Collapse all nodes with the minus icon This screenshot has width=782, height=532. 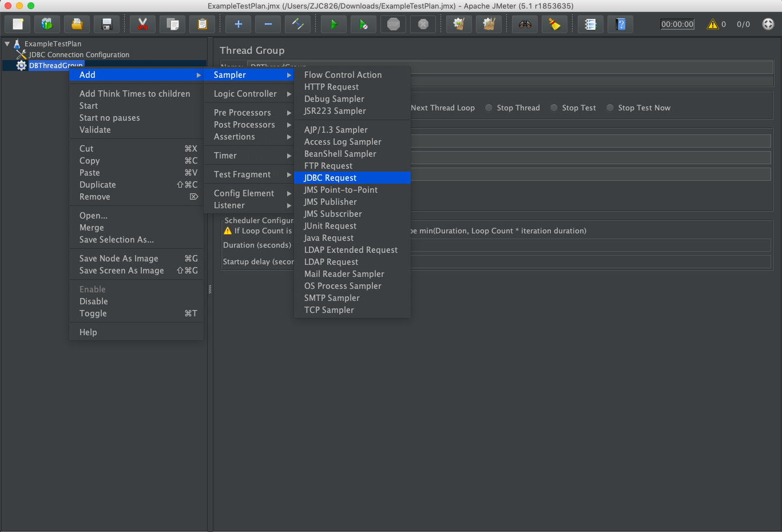coord(268,24)
